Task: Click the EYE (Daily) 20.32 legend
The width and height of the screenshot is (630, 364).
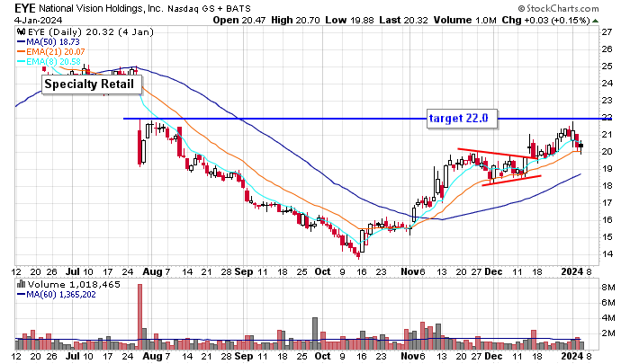Action: [x=90, y=32]
